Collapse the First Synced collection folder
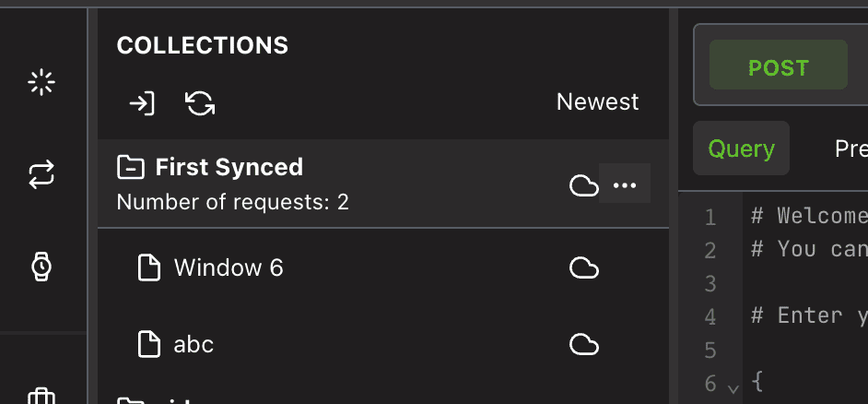 click(131, 168)
